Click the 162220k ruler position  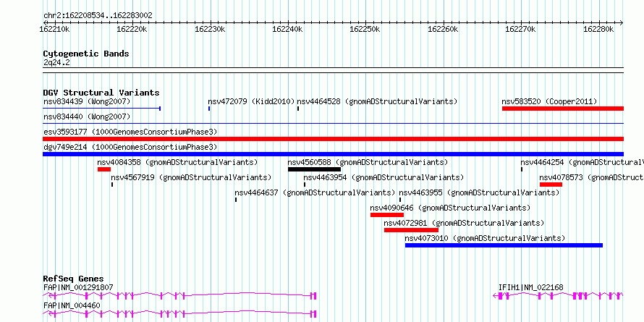click(132, 29)
